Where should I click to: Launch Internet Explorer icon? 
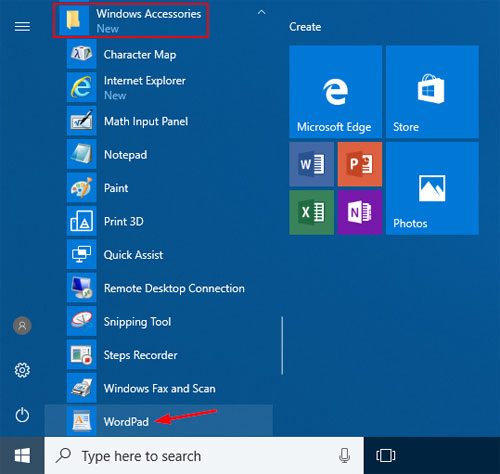(x=81, y=87)
